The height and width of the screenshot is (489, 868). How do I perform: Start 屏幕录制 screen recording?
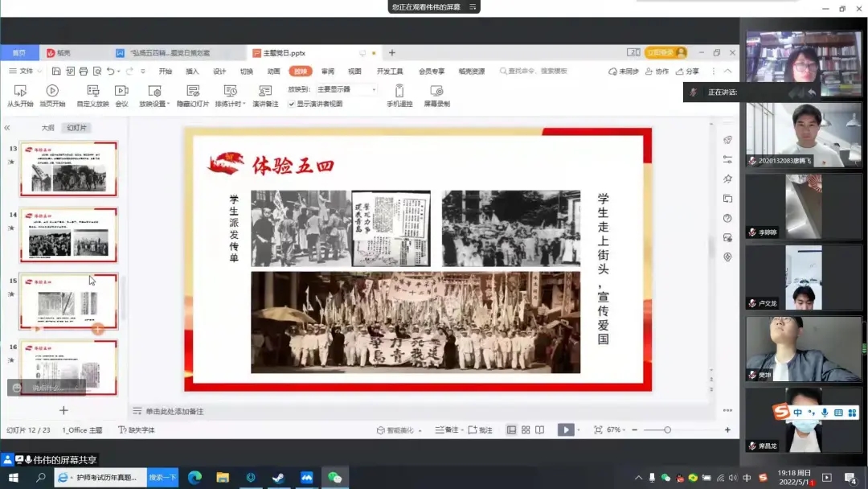click(436, 91)
